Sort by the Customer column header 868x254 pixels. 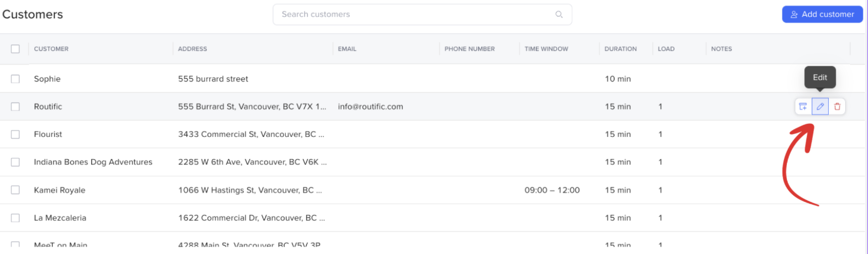[x=51, y=49]
